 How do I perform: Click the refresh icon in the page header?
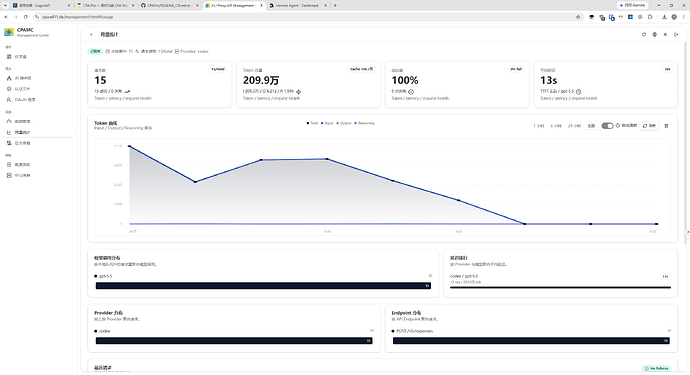point(644,34)
